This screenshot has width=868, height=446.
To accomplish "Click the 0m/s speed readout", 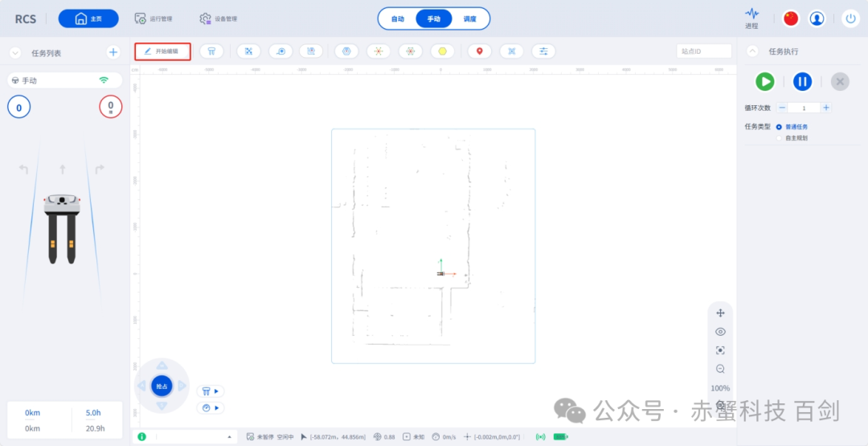I will pos(449,437).
